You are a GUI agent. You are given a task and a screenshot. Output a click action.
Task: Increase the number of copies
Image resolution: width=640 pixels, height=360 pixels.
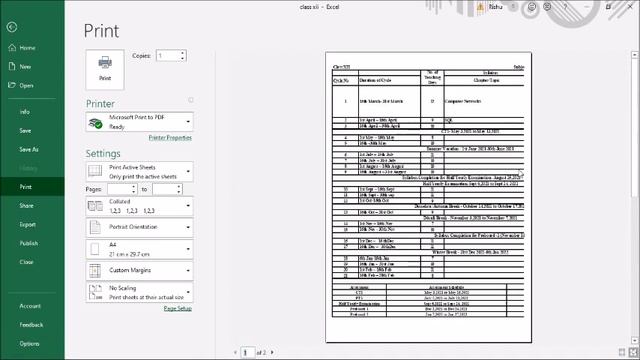click(x=183, y=53)
